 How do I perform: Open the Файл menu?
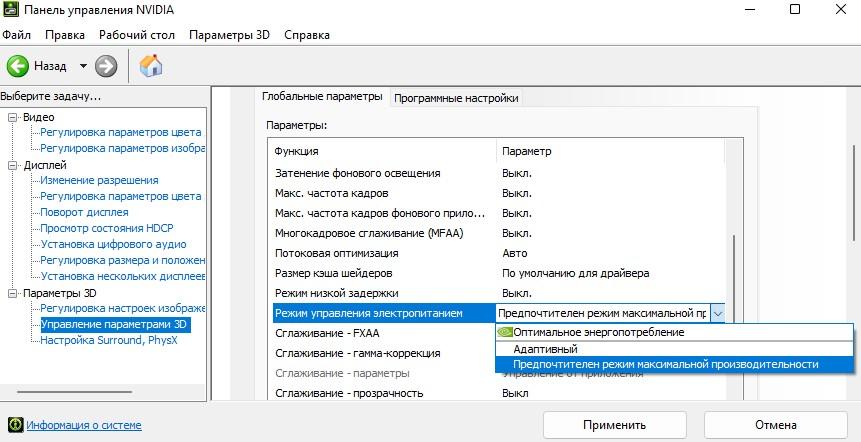16,35
